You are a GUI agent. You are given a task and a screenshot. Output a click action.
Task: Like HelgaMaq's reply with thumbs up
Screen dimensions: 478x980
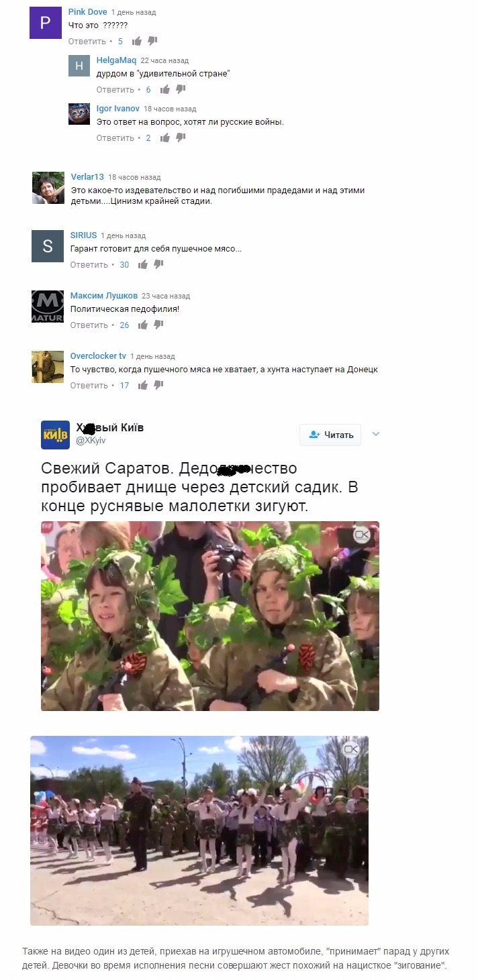point(165,90)
